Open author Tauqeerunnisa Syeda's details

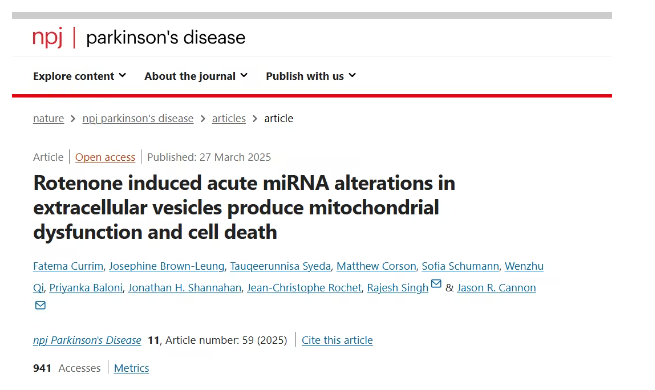click(280, 266)
